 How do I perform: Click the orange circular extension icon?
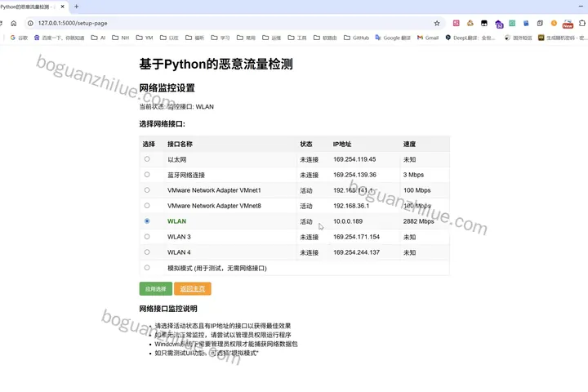pyautogui.click(x=554, y=23)
